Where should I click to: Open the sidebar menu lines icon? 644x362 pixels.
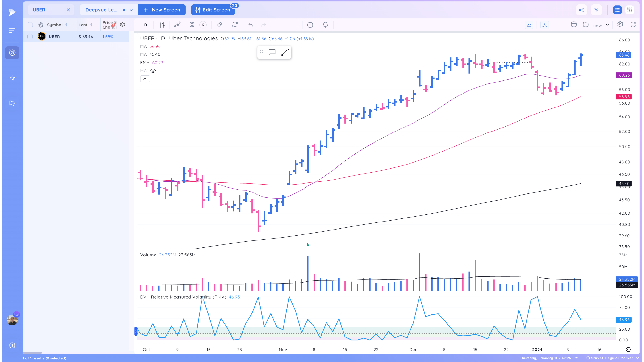point(12,30)
